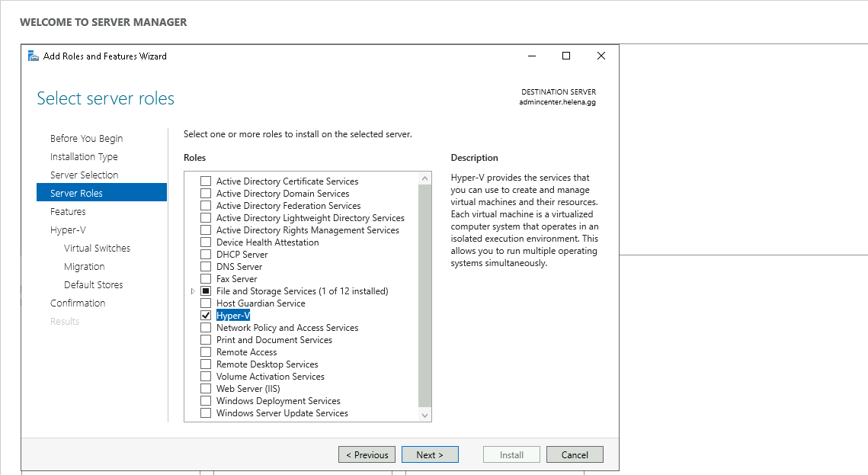This screenshot has height=475, width=868.
Task: Check the Web Server (IIS) role
Action: [x=205, y=389]
